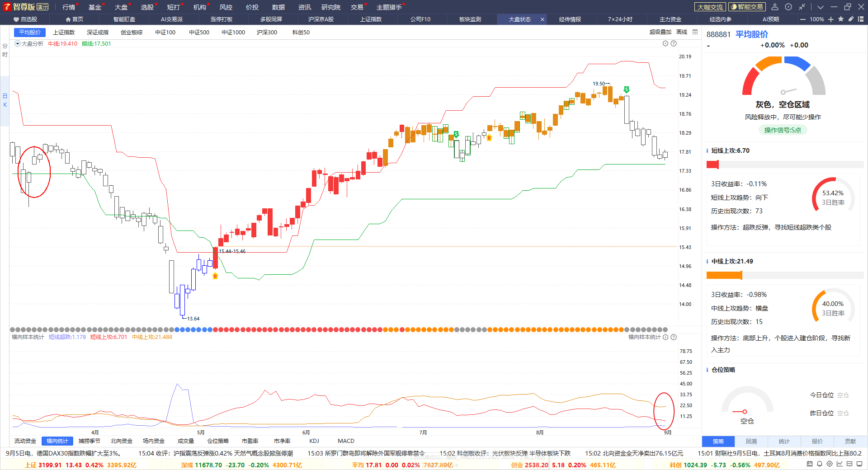Open the 选股 menu
Screen dimensions: 868x470
147,7
